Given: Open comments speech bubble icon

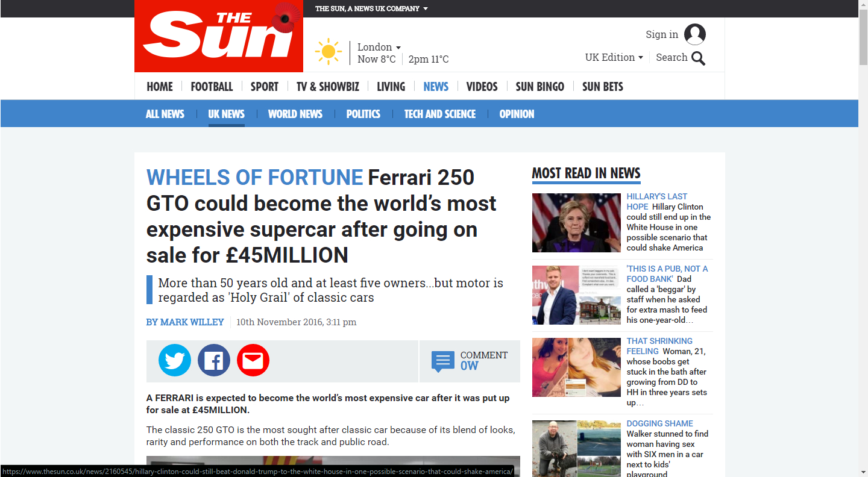Looking at the screenshot, I should (x=442, y=361).
